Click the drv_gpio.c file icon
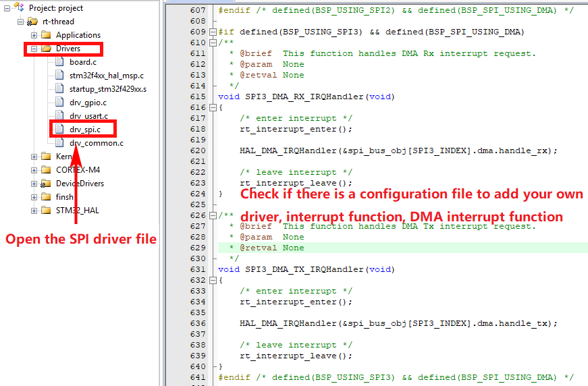This screenshot has height=386, width=588. (x=59, y=103)
